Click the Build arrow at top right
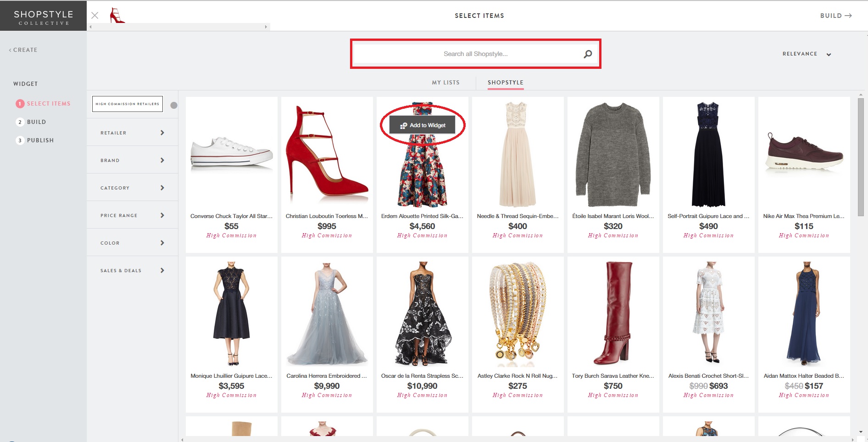Image resolution: width=868 pixels, height=442 pixels. point(835,16)
